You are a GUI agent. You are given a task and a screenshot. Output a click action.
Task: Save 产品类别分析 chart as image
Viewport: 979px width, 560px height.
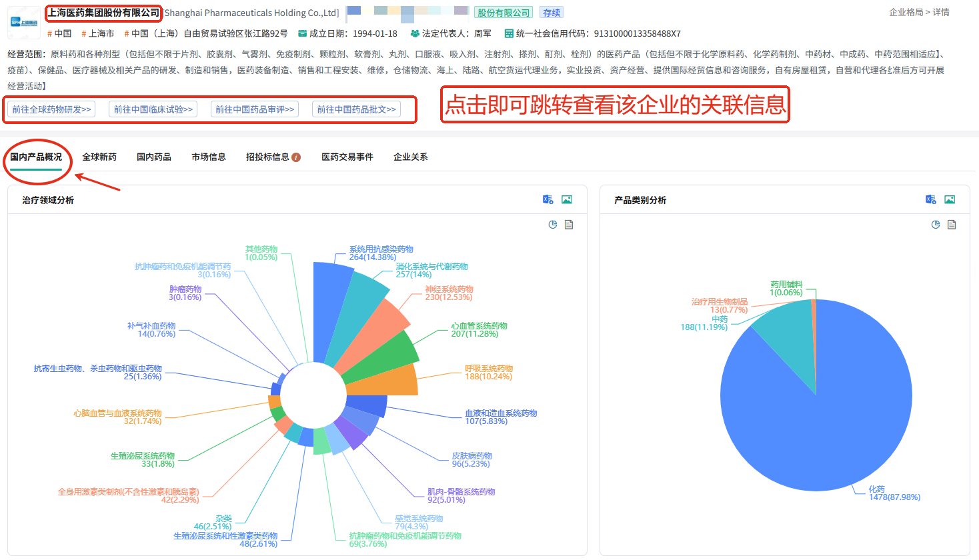950,199
